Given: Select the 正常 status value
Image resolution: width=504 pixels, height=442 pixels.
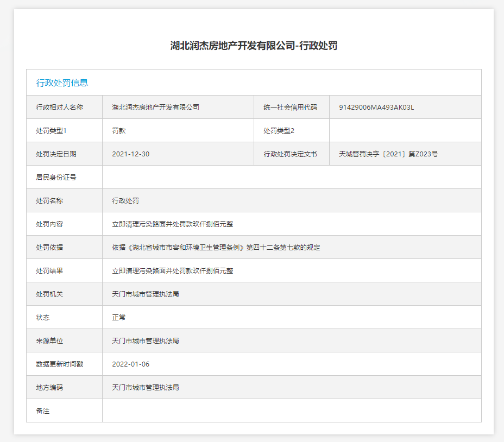Looking at the screenshot, I should (x=118, y=318).
